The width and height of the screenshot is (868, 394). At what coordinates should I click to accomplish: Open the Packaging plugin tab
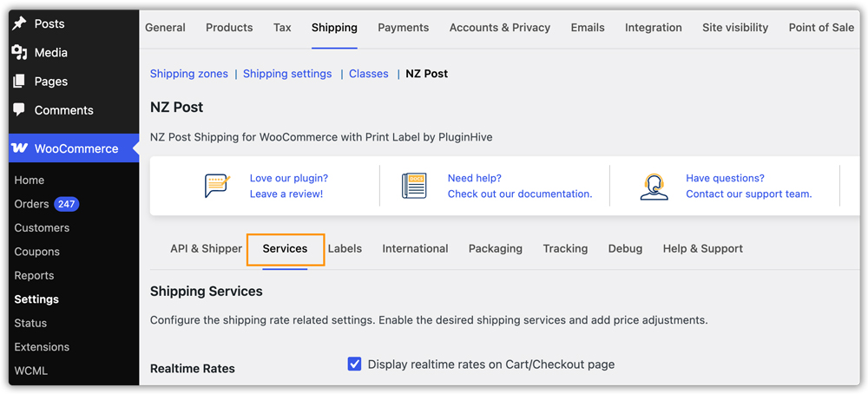496,249
